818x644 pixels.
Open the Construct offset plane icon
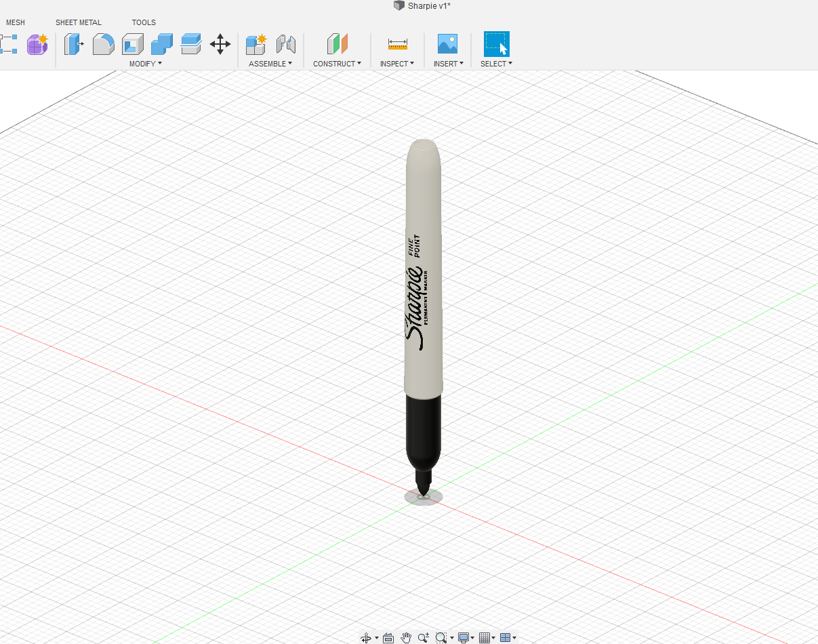point(337,43)
